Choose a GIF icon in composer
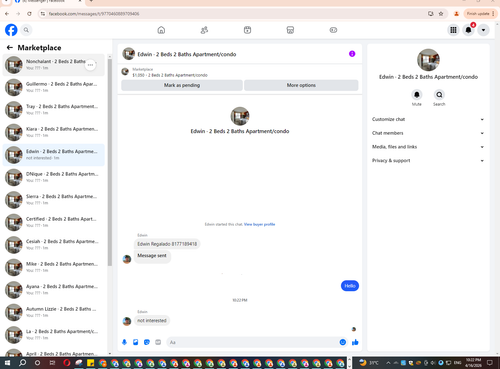Screen dimensions: 500x369 tap(158, 342)
